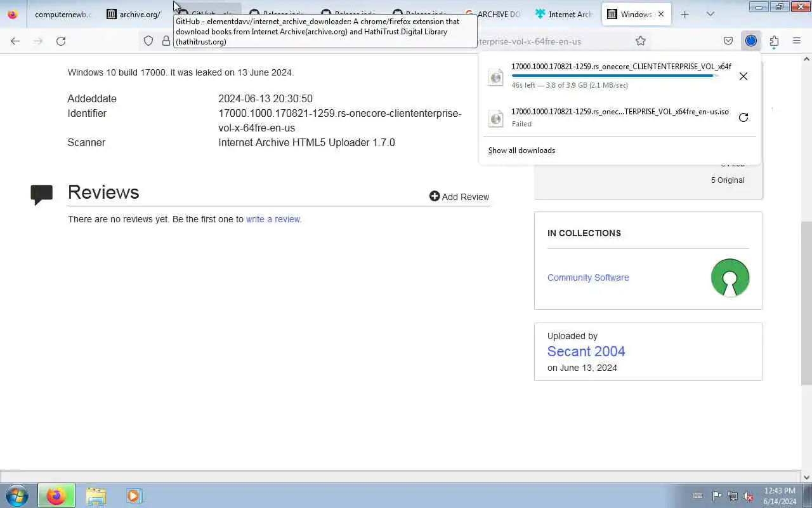Image resolution: width=812 pixels, height=508 pixels.
Task: Open the Community Software collection logo
Action: click(x=730, y=277)
